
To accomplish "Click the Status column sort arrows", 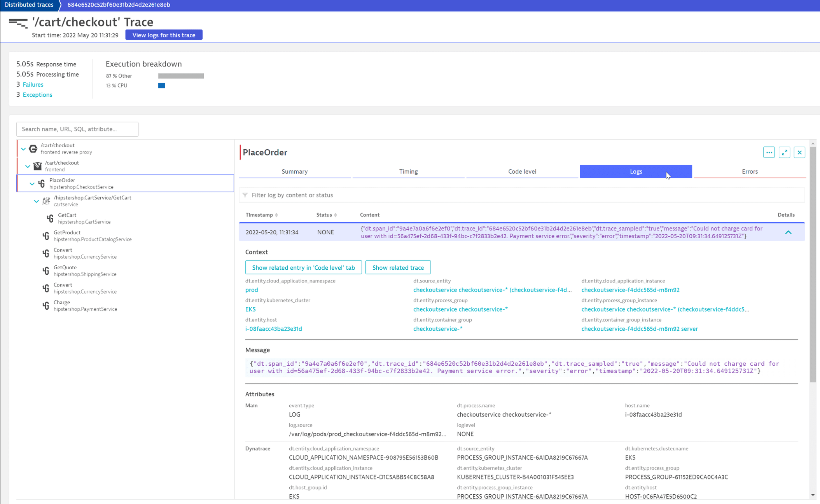I will [x=336, y=215].
